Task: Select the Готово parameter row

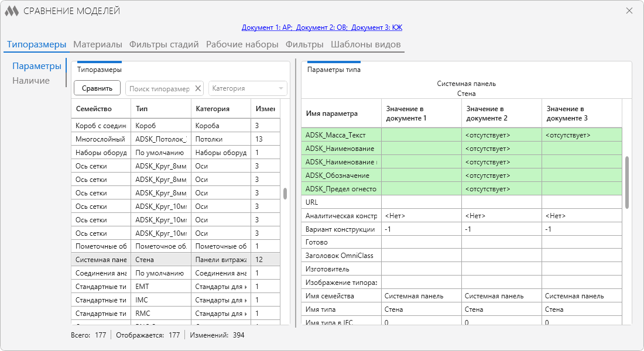Action: 462,242
